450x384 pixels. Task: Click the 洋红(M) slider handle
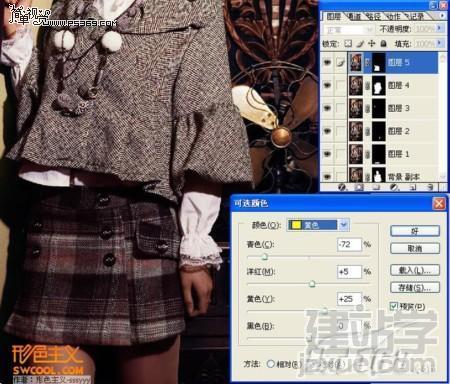tap(312, 284)
